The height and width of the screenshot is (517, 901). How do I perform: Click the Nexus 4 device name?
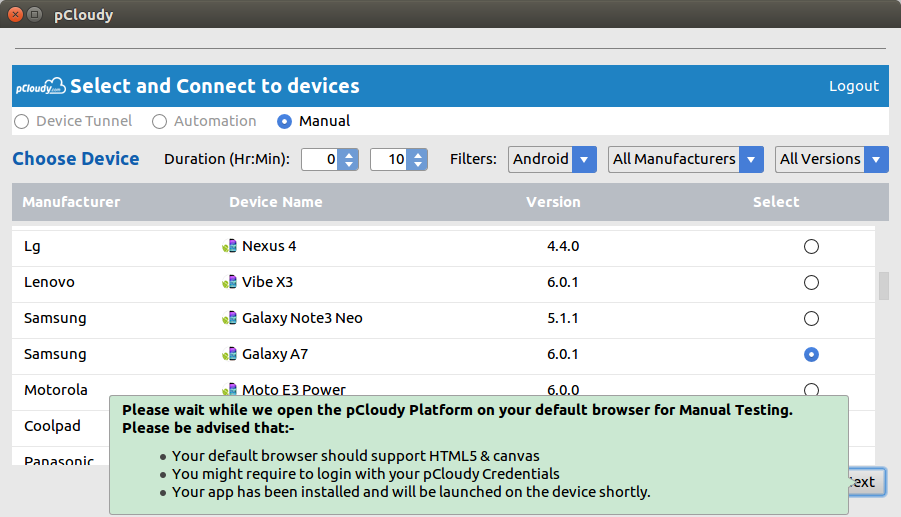(269, 246)
